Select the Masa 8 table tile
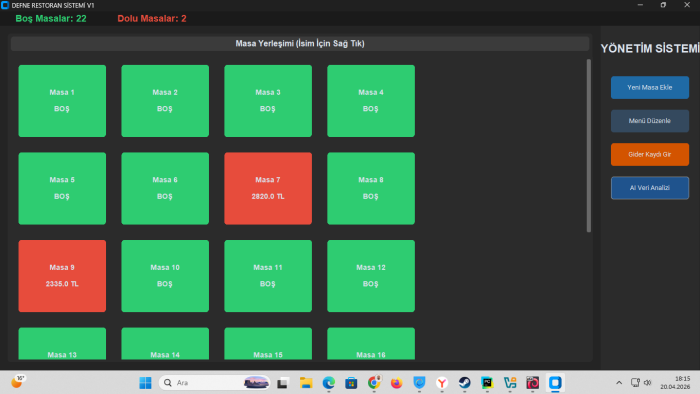 point(371,188)
